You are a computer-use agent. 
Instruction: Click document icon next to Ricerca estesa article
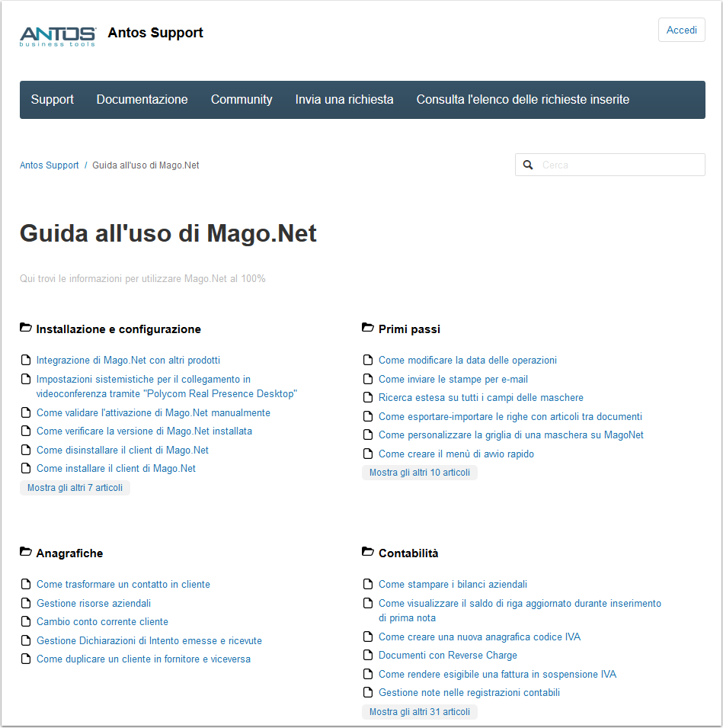[368, 397]
